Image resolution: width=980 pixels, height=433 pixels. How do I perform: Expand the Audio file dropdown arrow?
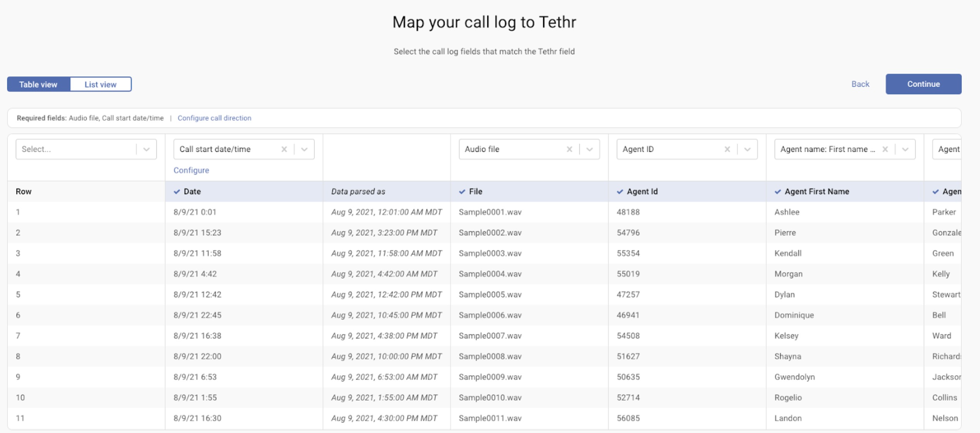[x=589, y=149]
